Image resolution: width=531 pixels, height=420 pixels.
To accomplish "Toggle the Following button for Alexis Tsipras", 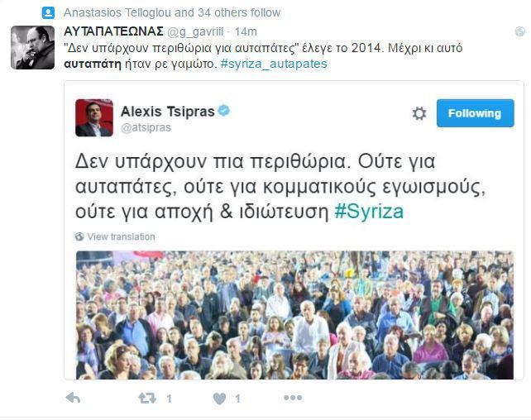I will pyautogui.click(x=475, y=113).
